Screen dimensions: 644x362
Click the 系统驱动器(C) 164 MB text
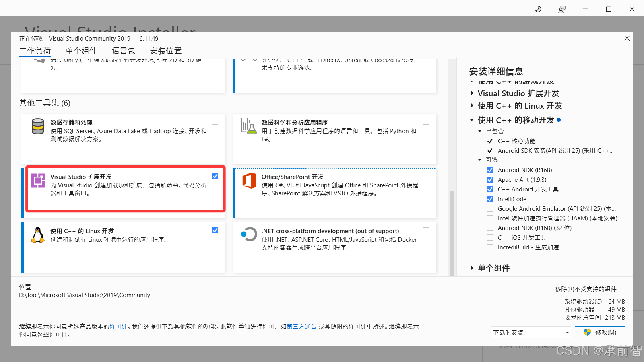pos(594,301)
